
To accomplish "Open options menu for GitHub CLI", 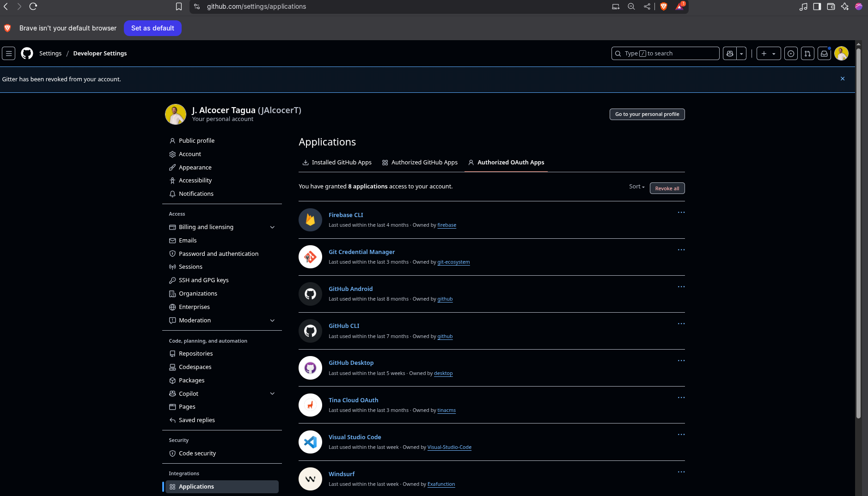I will click(x=681, y=324).
